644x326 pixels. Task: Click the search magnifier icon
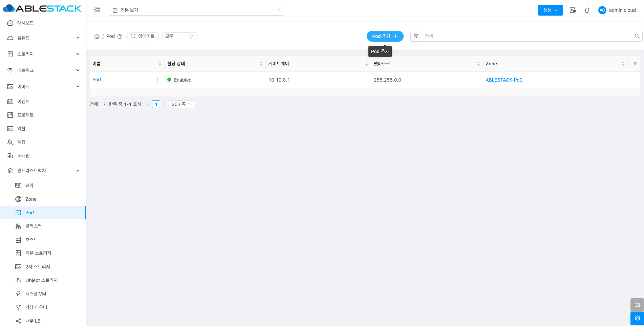(x=637, y=36)
